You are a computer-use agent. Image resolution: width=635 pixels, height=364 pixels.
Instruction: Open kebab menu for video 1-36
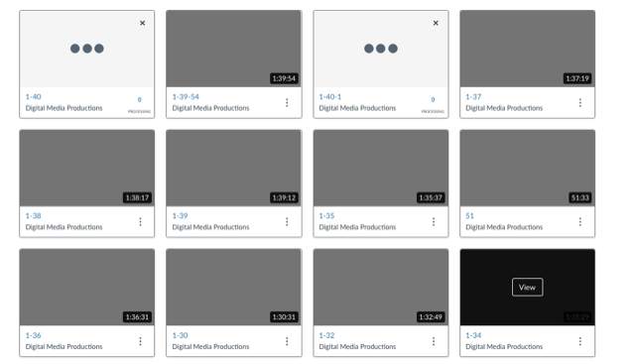tap(140, 341)
